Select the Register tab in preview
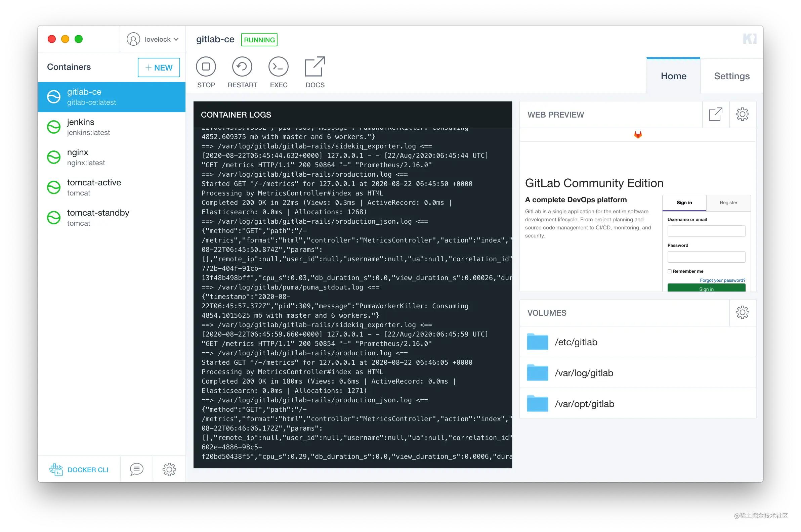801x532 pixels. pos(728,203)
